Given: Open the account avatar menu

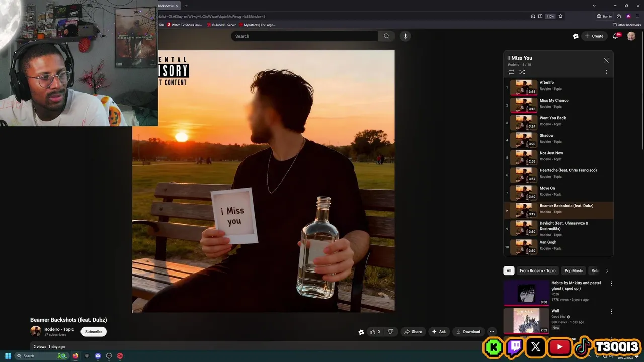Looking at the screenshot, I should tap(631, 36).
